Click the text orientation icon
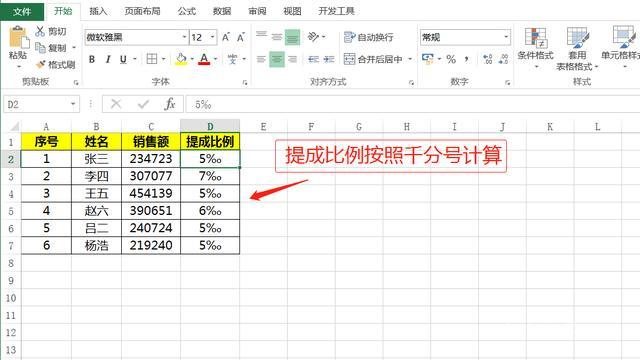 point(313,37)
